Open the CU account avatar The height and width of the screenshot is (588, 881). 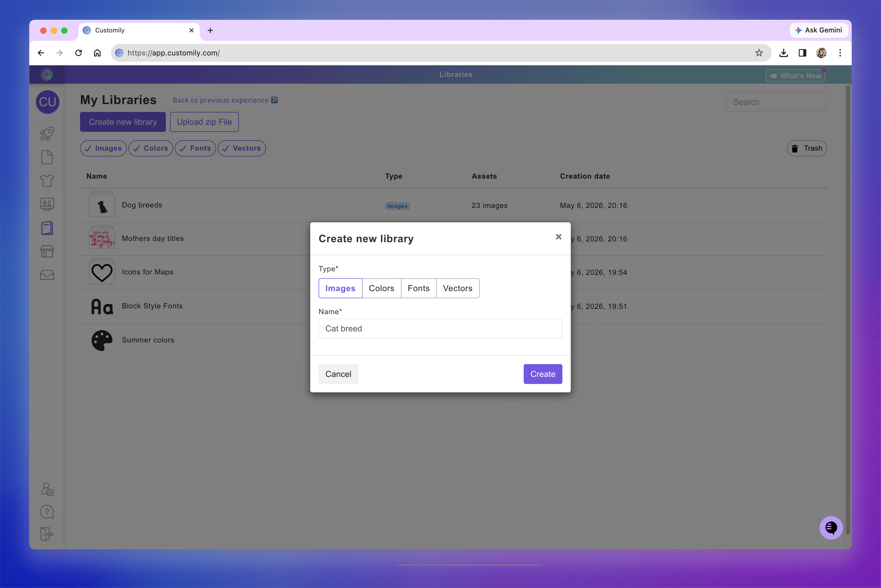[48, 102]
